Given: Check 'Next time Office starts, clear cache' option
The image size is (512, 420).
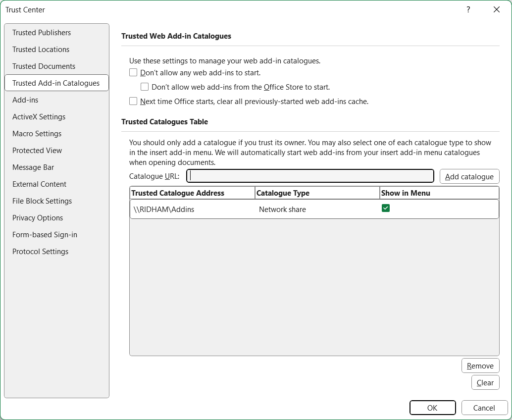Looking at the screenshot, I should click(133, 102).
